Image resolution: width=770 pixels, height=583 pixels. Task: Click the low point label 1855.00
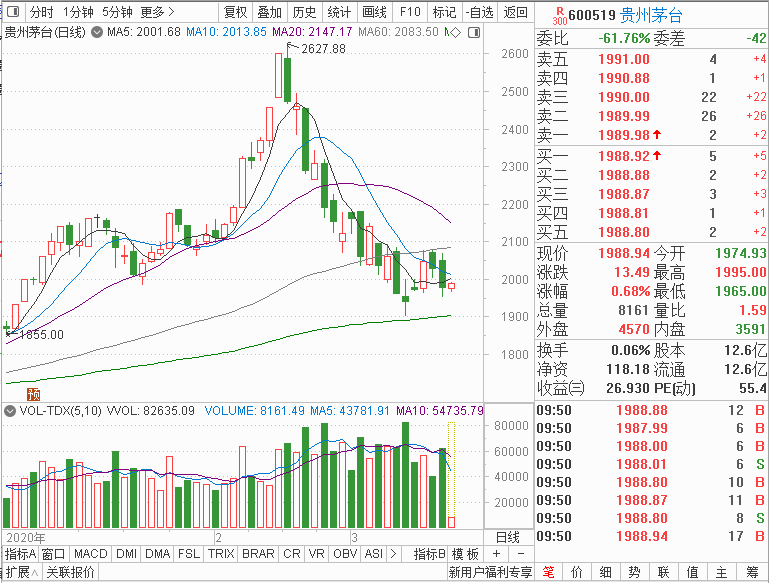coord(41,334)
